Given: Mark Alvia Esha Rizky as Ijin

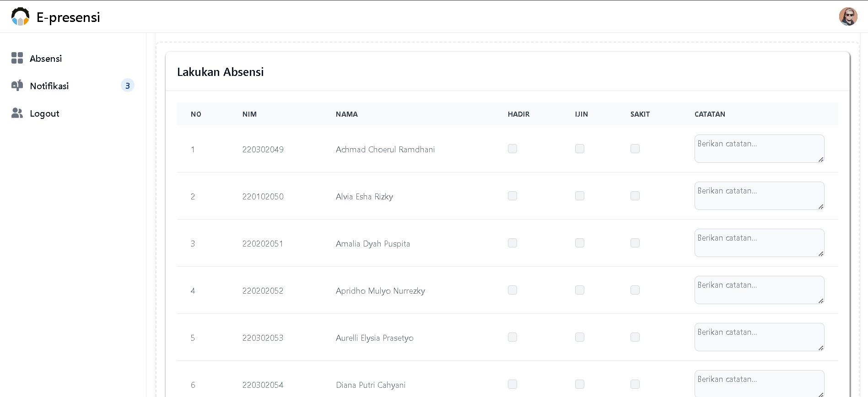Looking at the screenshot, I should pos(580,196).
